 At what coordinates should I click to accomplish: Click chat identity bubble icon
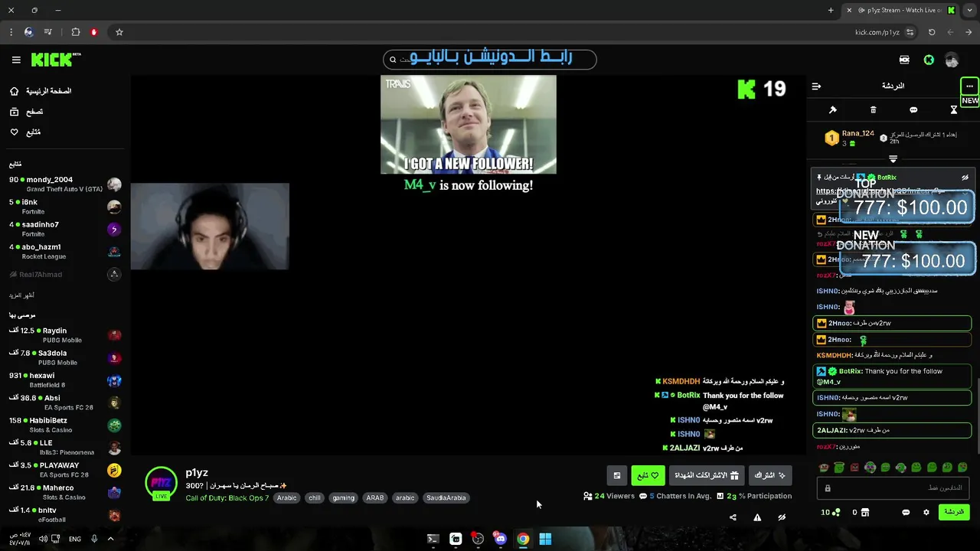(x=906, y=512)
